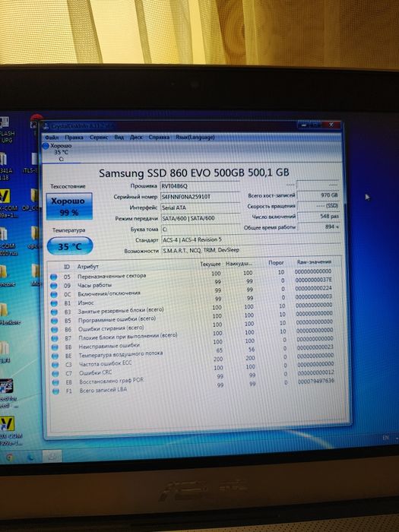Click the raw value 000079497636
This screenshot has height=532, width=399.
tap(316, 381)
